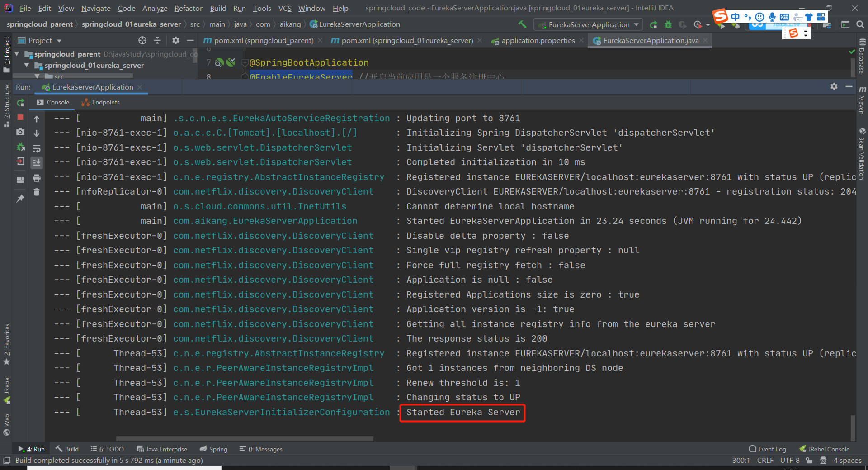Open the Favorites tool window
Viewport: 868px width, 470px height.
coord(6,345)
